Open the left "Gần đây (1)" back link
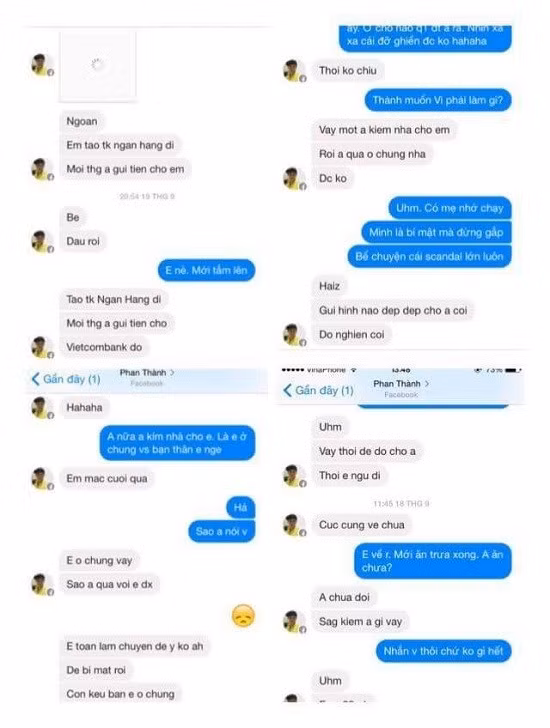The height and width of the screenshot is (728, 550). point(66,379)
